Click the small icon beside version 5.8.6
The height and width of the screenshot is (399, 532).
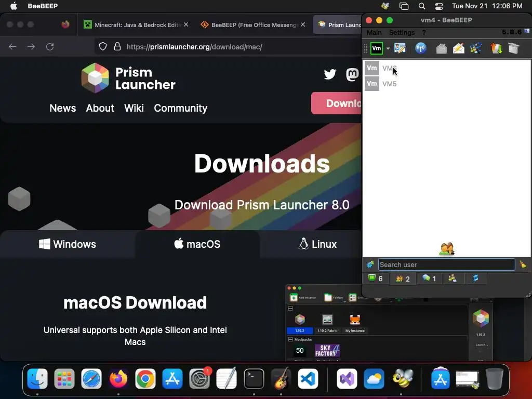click(x=527, y=31)
